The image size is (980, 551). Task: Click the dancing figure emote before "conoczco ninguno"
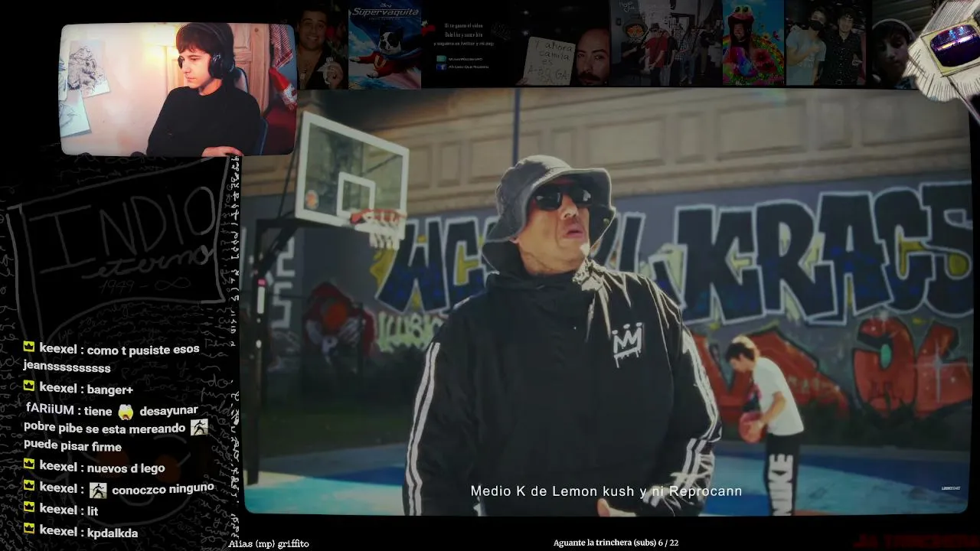coord(98,490)
